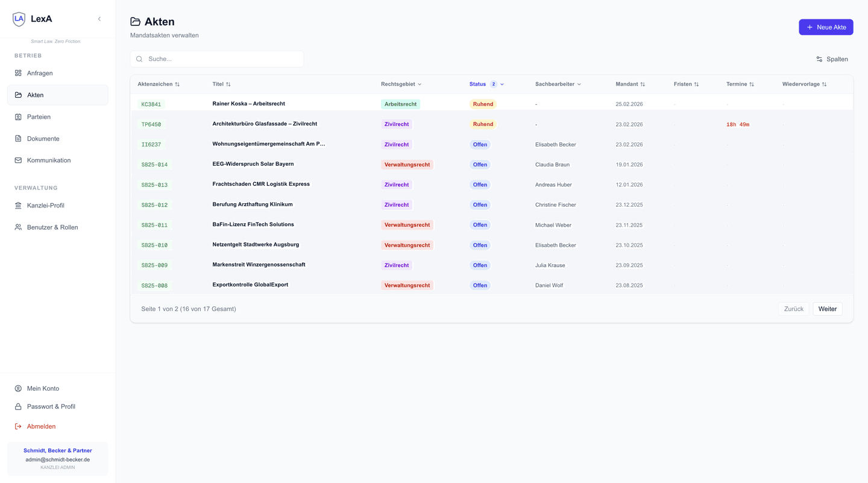Open Parteien via its sidebar icon
This screenshot has width=868, height=483.
19,116
